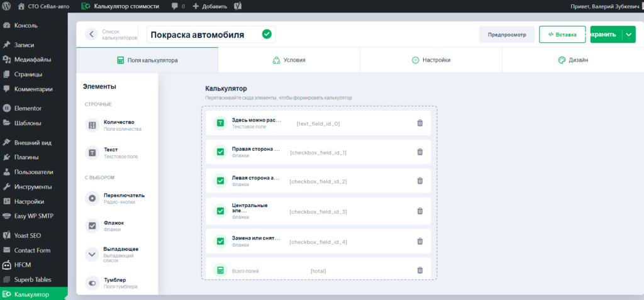
Task: Select the Выпадающее dropdown element icon
Action: [92, 254]
